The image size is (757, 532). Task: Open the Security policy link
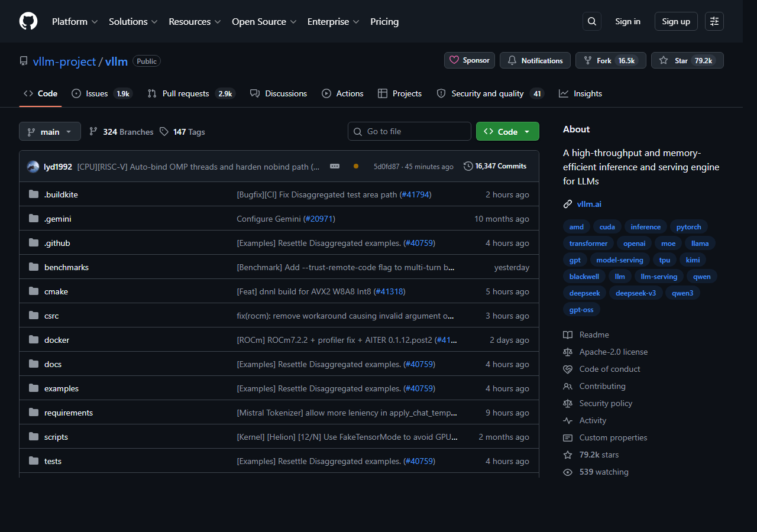click(598, 403)
